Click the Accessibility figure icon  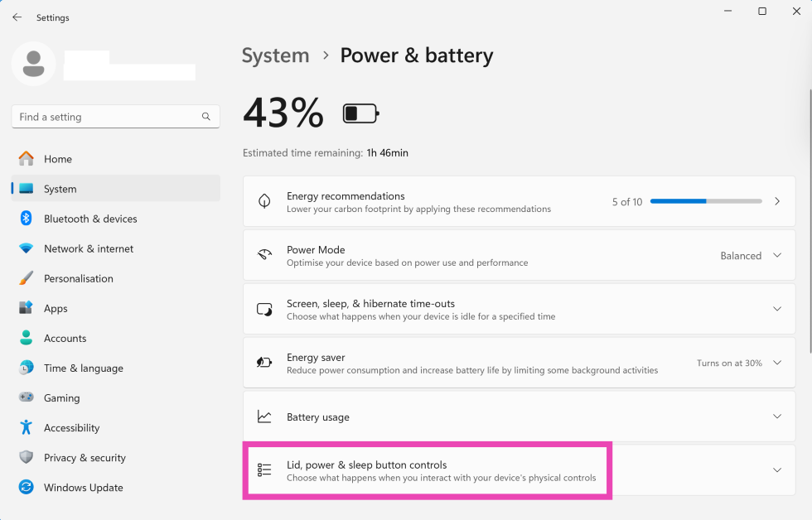26,428
